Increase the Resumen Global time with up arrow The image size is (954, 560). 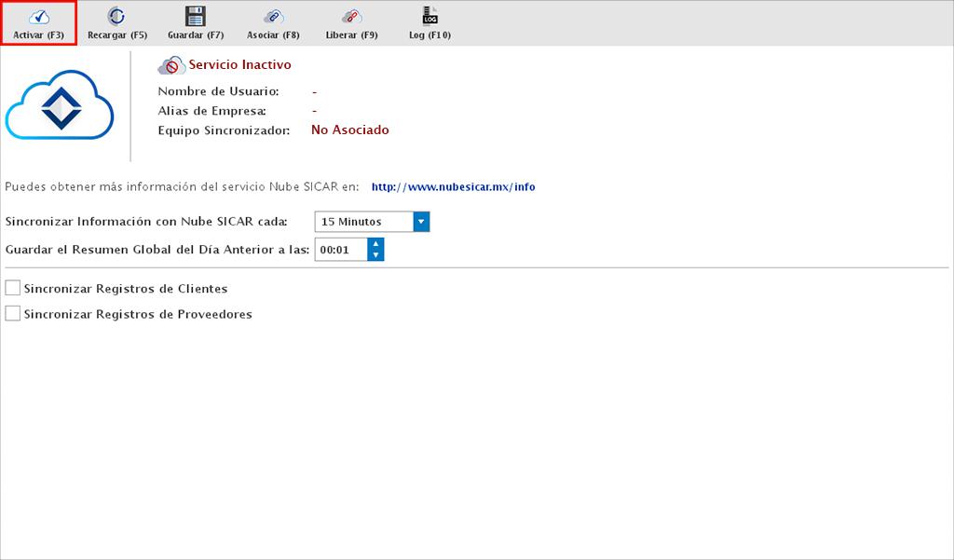(x=375, y=244)
